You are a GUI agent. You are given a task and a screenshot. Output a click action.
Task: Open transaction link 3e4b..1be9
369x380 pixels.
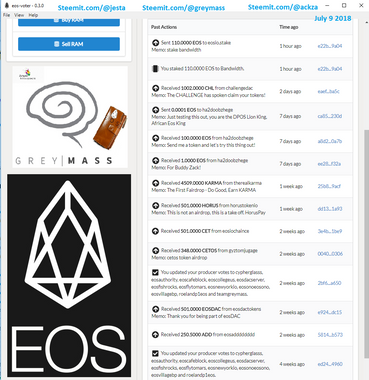[x=330, y=231]
